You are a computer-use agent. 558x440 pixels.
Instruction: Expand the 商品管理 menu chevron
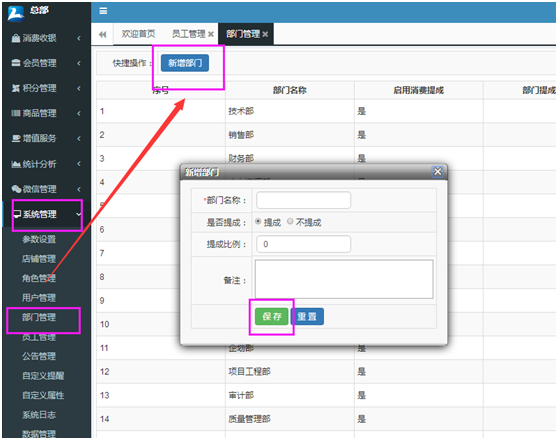point(79,114)
